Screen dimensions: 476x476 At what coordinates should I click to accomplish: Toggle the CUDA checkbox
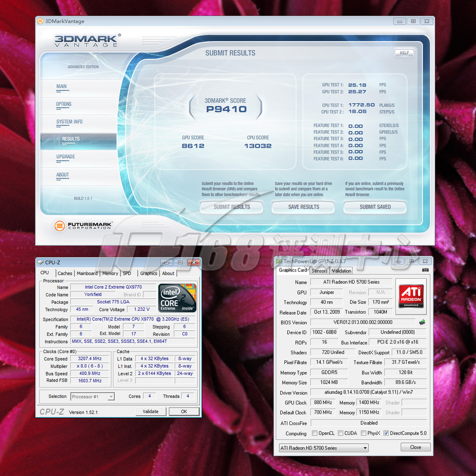[340, 433]
